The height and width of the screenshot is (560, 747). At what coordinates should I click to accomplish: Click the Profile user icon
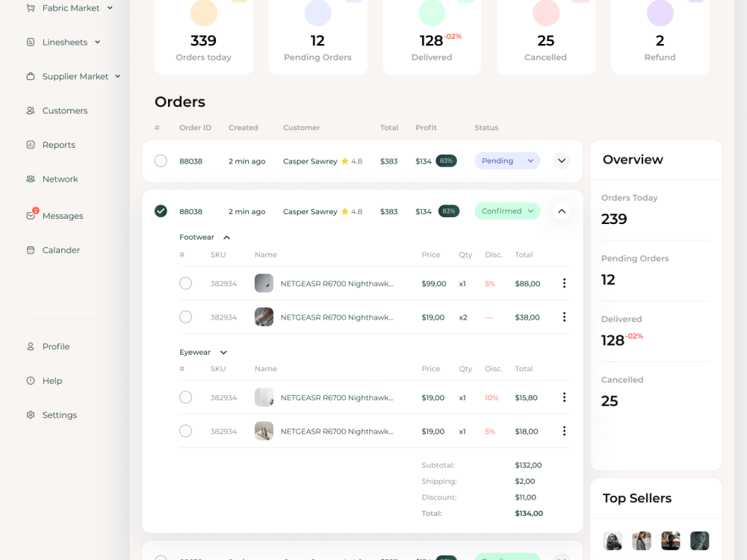31,346
